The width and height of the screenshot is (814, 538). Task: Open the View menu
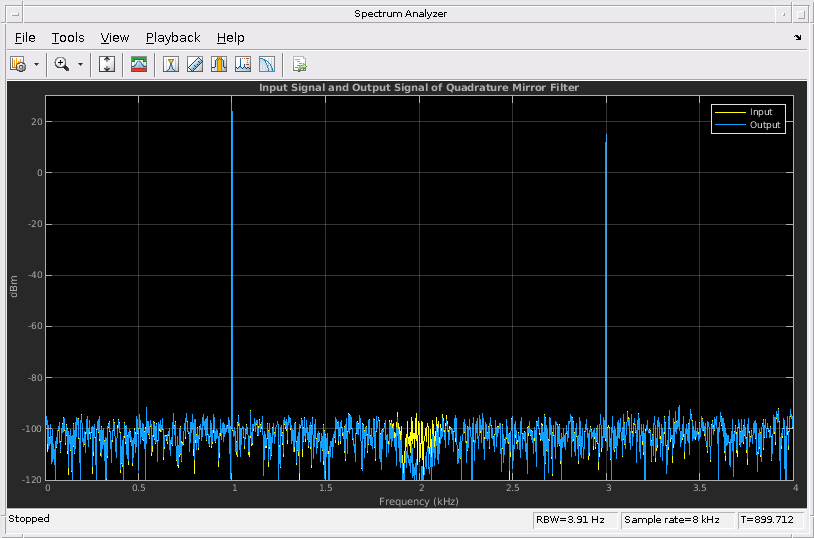click(115, 38)
